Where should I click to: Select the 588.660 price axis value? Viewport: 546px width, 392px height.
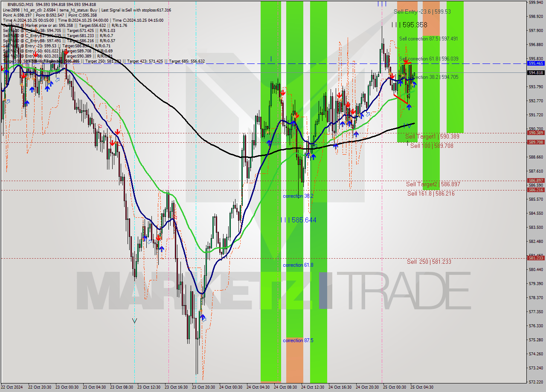point(536,157)
